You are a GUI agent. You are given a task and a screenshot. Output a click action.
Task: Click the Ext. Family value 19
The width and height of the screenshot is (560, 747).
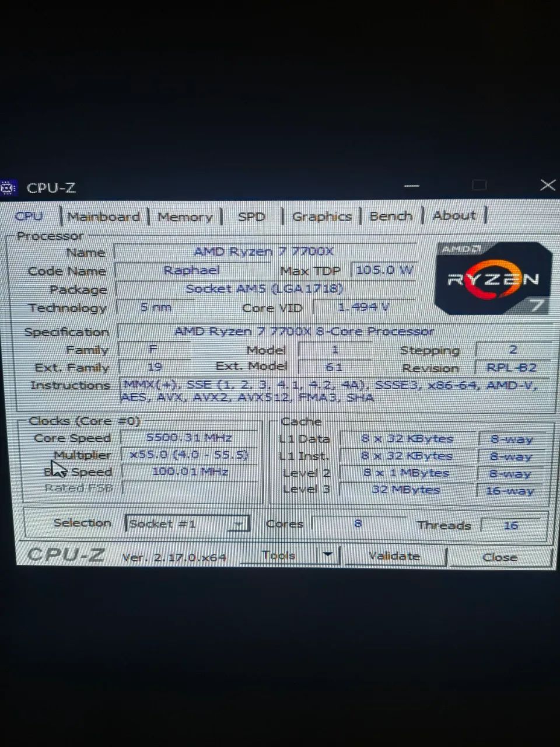[x=155, y=367]
